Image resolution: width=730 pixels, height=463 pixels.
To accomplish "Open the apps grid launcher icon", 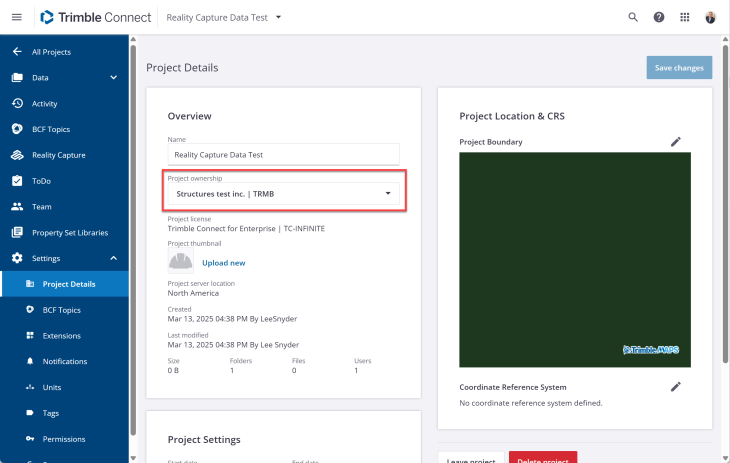I will (x=685, y=17).
